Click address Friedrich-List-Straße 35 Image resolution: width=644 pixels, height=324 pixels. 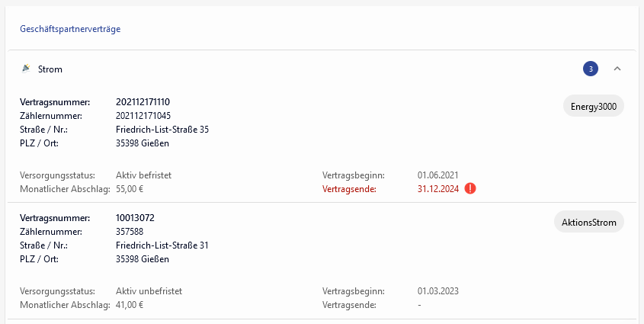(x=162, y=130)
